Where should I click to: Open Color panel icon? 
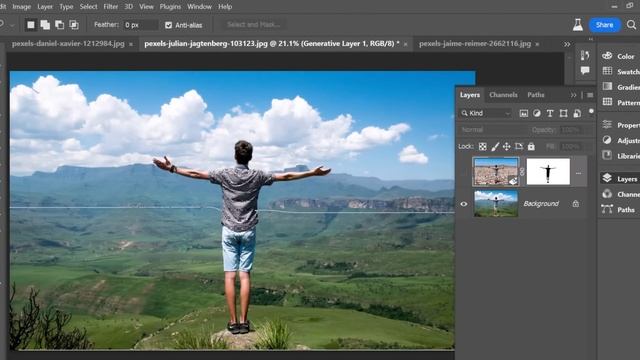click(x=607, y=56)
